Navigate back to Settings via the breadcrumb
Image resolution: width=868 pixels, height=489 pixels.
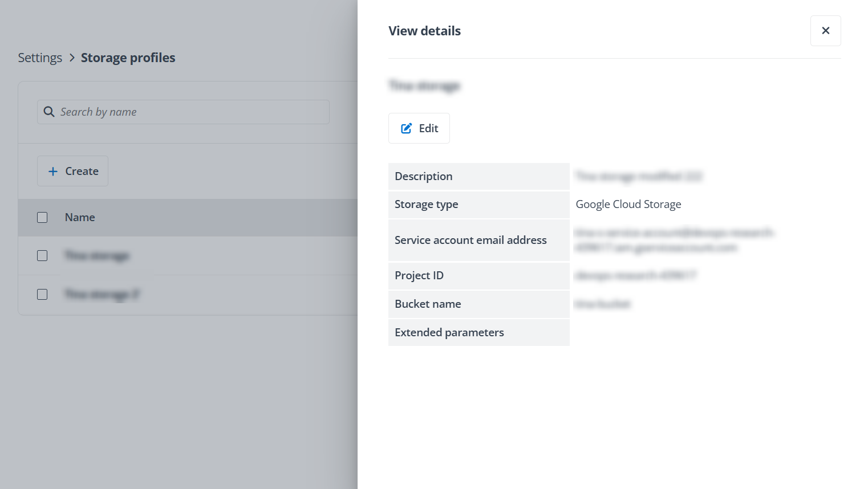[39, 58]
